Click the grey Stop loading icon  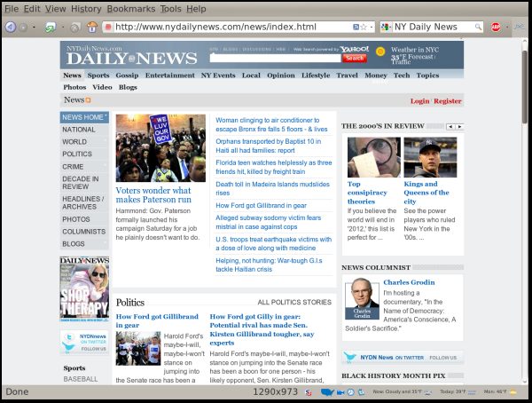75,28
